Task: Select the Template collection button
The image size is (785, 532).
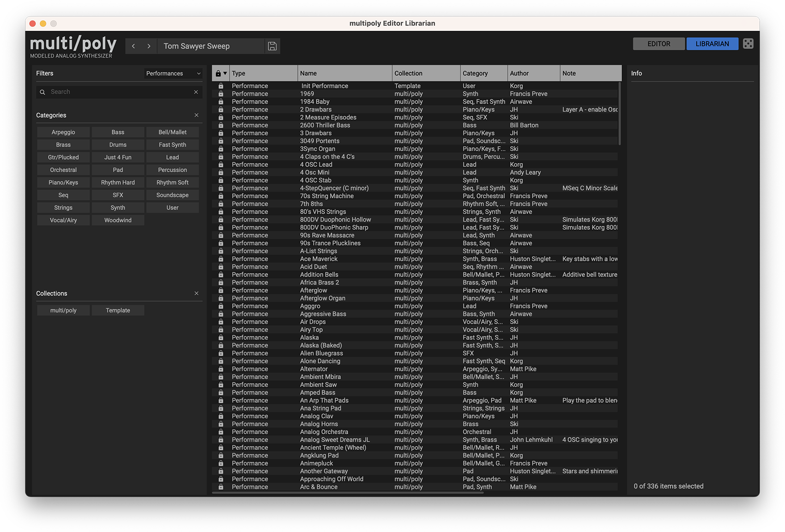Action: [118, 311]
